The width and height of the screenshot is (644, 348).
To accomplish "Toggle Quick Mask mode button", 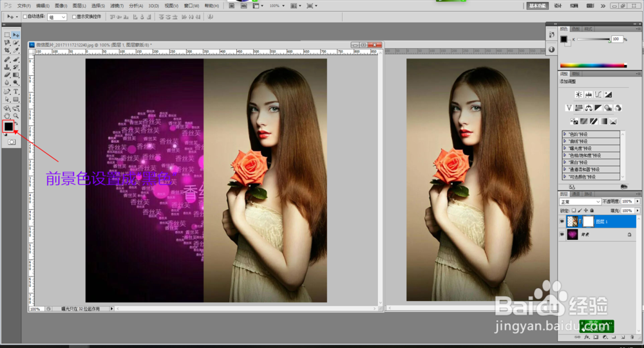I will (x=12, y=142).
